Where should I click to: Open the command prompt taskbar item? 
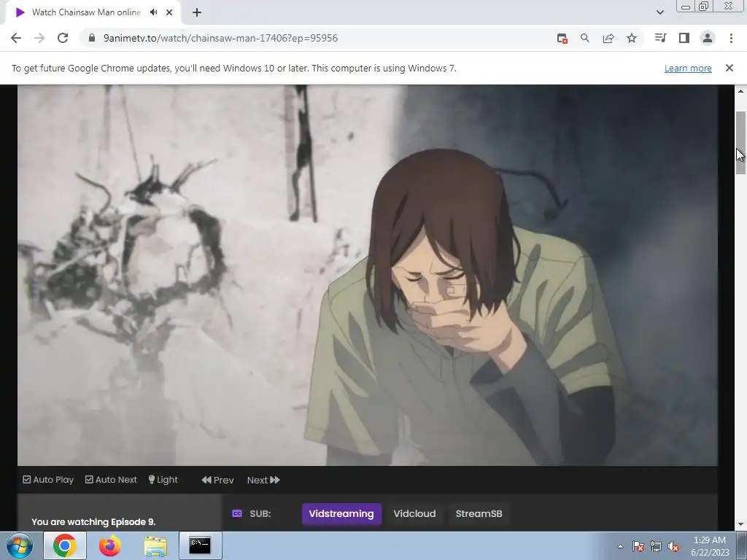coord(200,545)
